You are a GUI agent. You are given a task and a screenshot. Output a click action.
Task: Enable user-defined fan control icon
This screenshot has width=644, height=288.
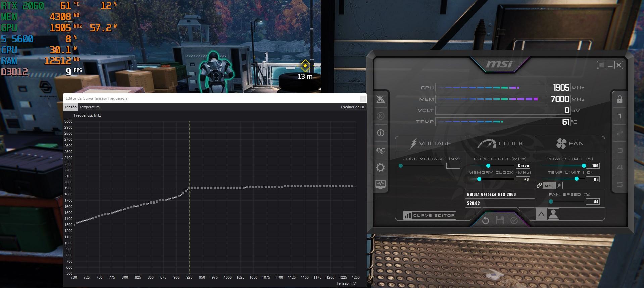point(553,214)
